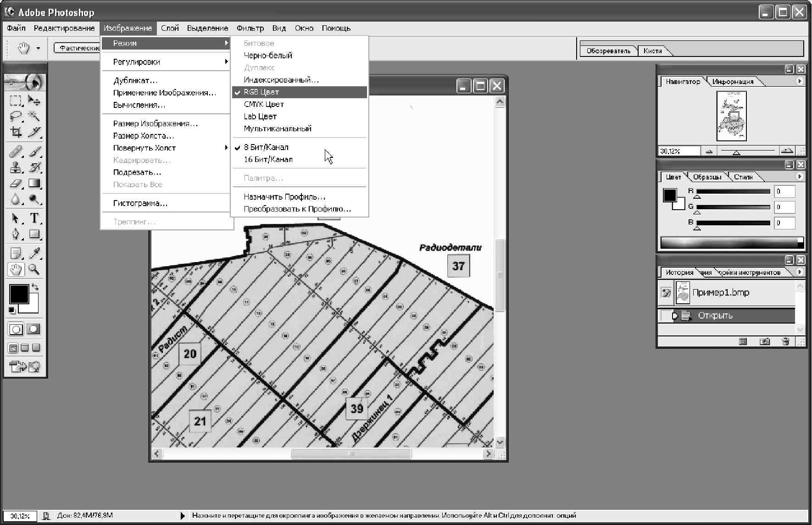This screenshot has width=812, height=525.
Task: Select the Magic Wand tool
Action: tap(34, 116)
